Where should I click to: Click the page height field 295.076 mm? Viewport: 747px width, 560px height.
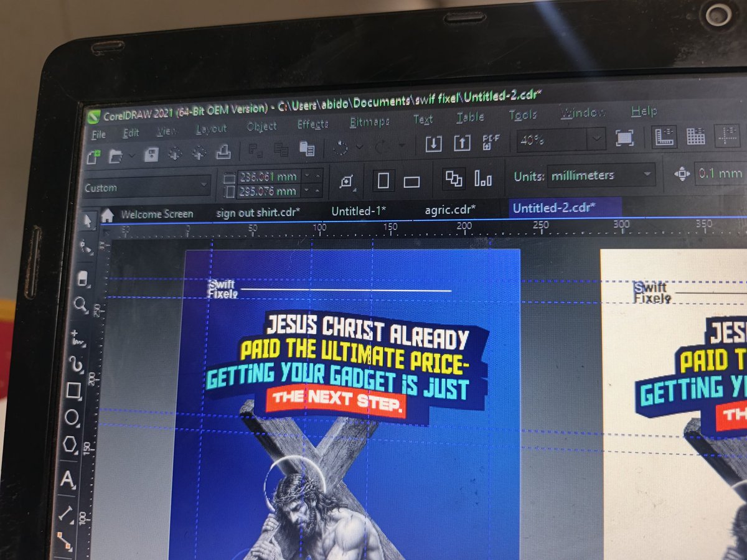[x=269, y=191]
